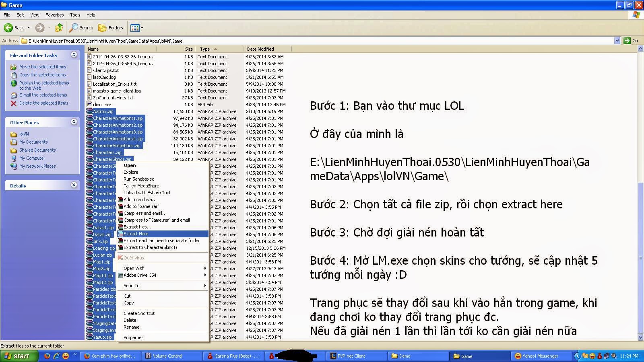
Task: Open the Search toolbar button
Action: (81, 28)
